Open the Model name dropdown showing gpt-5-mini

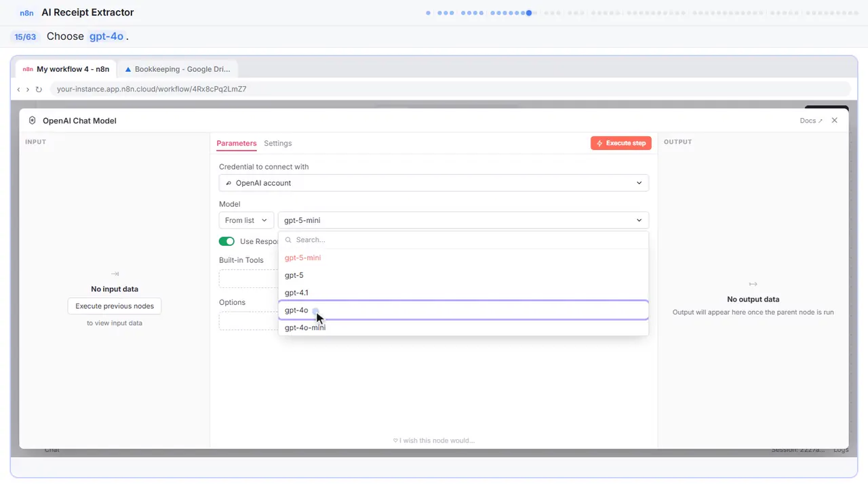tap(463, 220)
